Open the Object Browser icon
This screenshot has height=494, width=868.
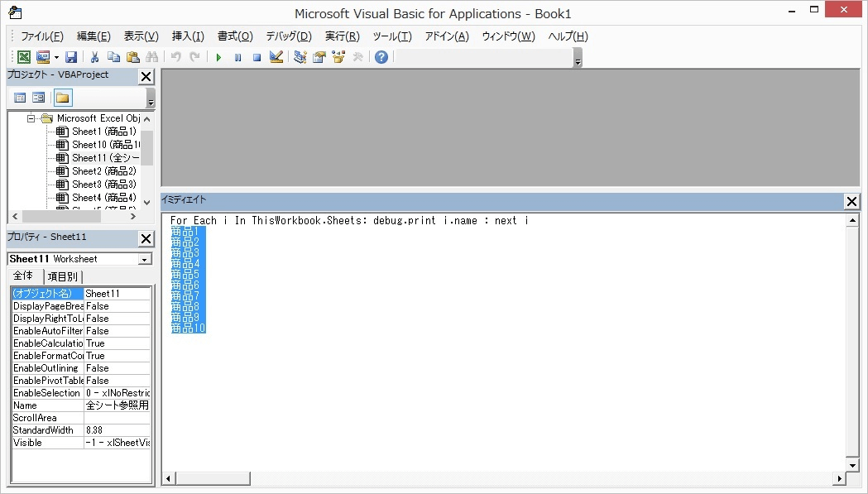338,57
